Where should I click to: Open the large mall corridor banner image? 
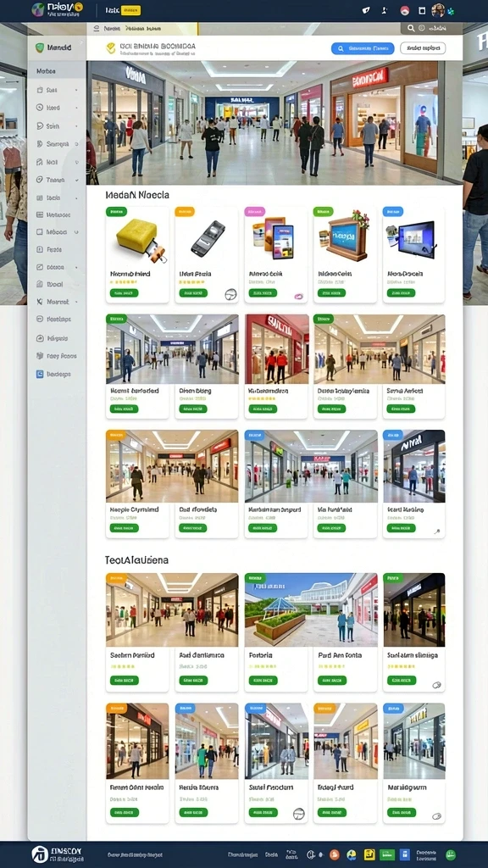tap(274, 122)
